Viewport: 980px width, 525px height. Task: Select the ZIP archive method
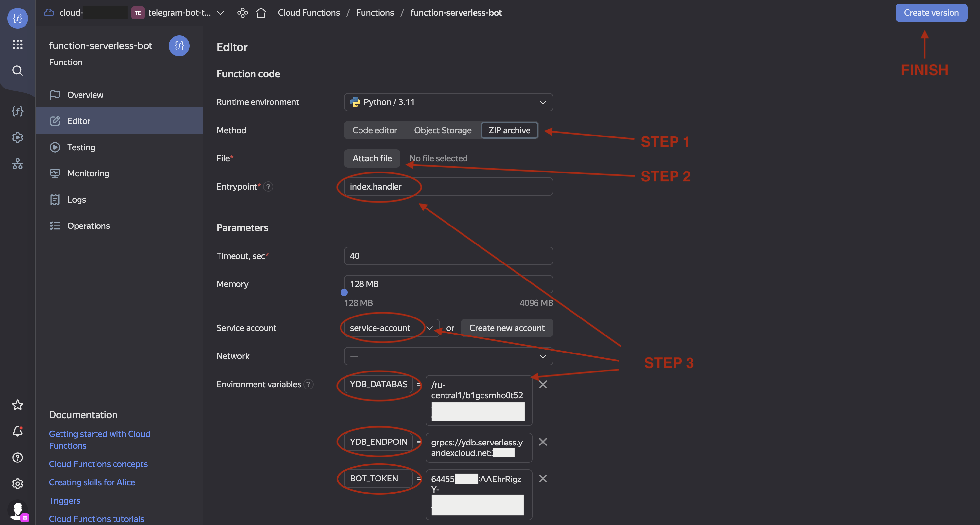(x=509, y=130)
